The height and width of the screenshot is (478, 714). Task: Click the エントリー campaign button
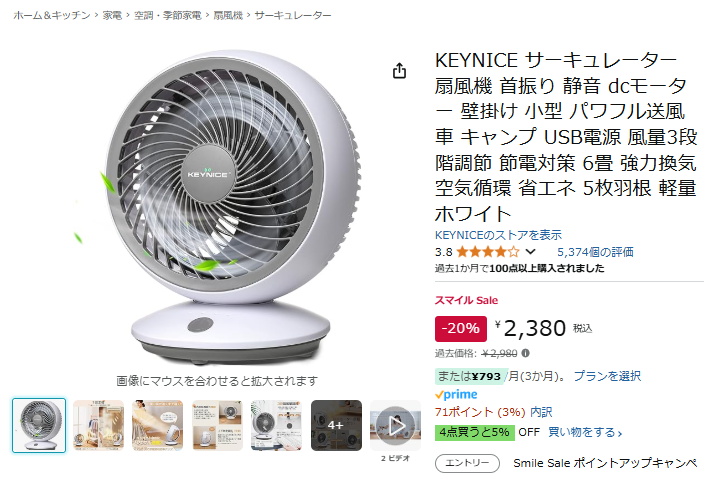[467, 463]
